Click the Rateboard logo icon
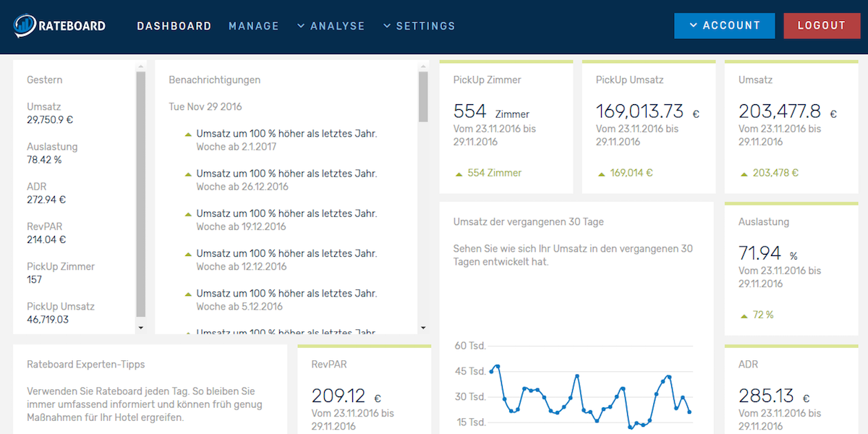This screenshot has height=434, width=868. (25, 26)
